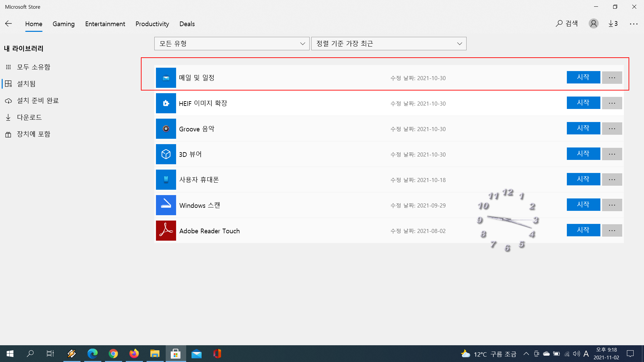Screen dimensions: 644x362
Task: Click the Wi-Fi network tray icon
Action: coord(567,354)
